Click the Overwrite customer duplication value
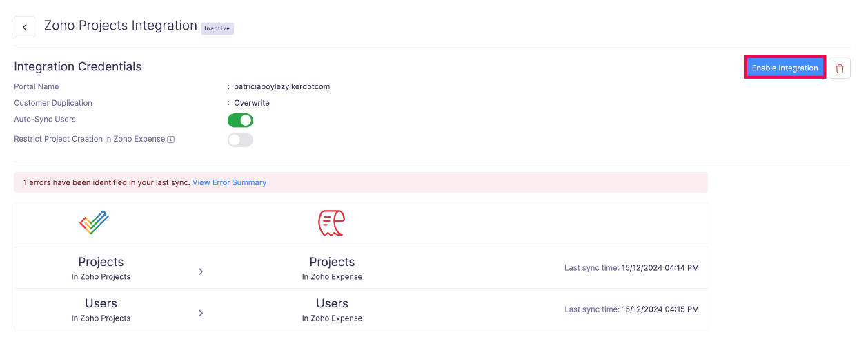The image size is (868, 362). tap(252, 103)
